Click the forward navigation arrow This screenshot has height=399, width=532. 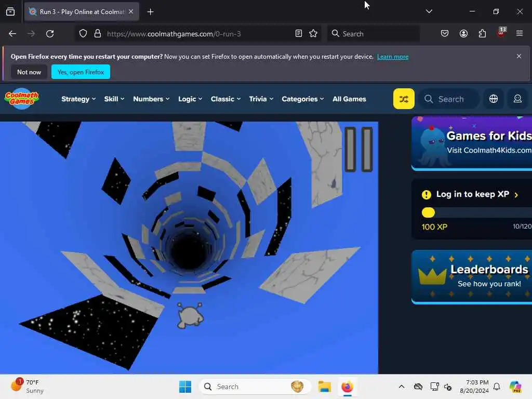click(x=31, y=34)
